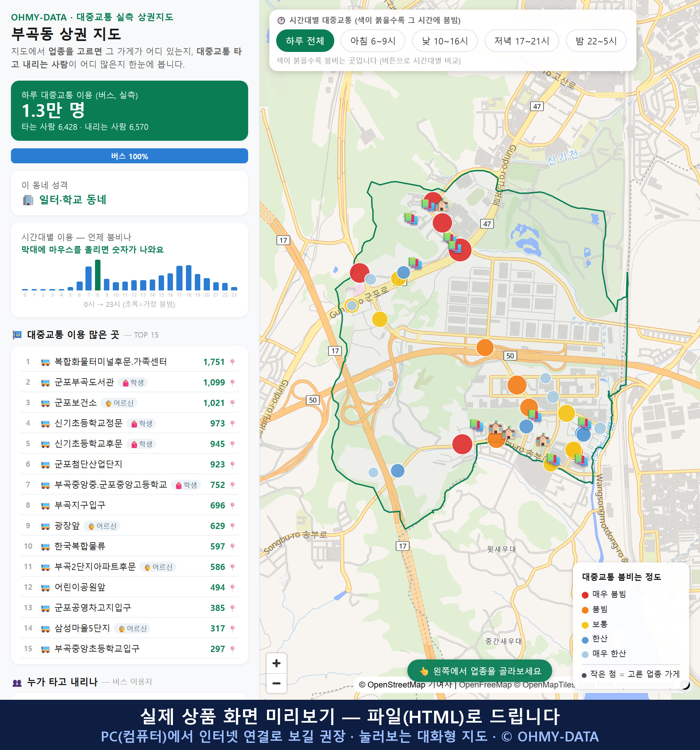Click bus icon in 부곡중앙초등학교입구 row
This screenshot has height=750, width=700.
[x=45, y=649]
